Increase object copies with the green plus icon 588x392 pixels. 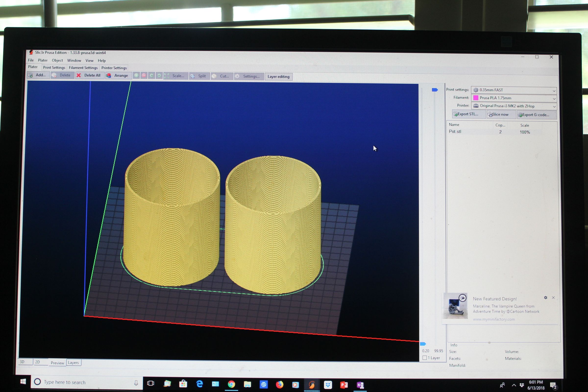136,75
